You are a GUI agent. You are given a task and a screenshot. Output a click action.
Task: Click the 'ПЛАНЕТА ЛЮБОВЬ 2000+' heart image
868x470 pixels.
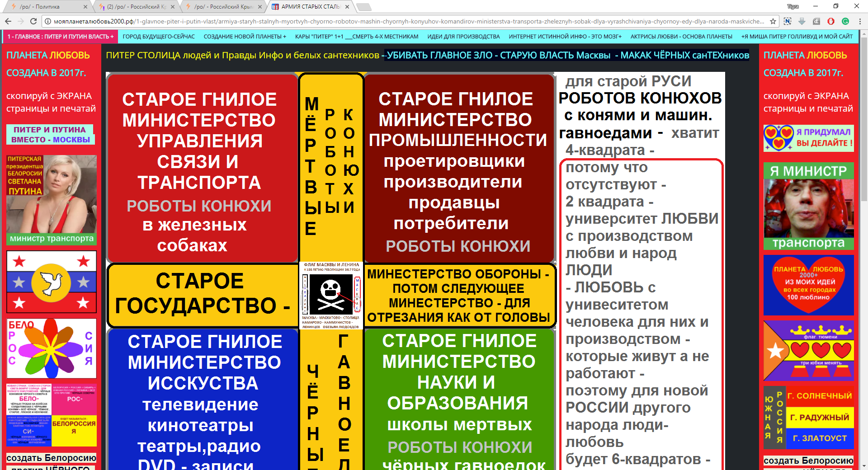809,285
